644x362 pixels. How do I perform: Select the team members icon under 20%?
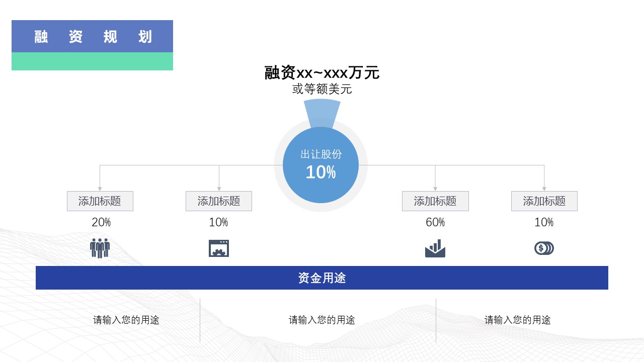[x=99, y=247]
